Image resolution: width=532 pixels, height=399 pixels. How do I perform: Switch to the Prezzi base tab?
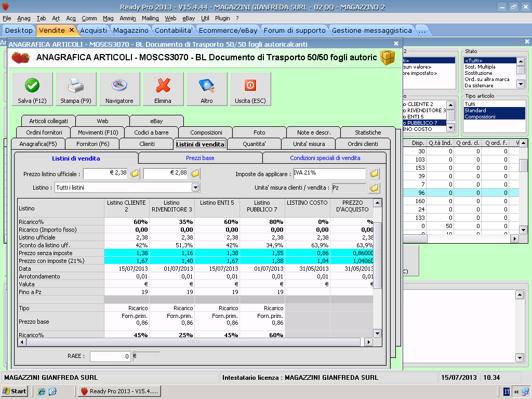click(200, 158)
